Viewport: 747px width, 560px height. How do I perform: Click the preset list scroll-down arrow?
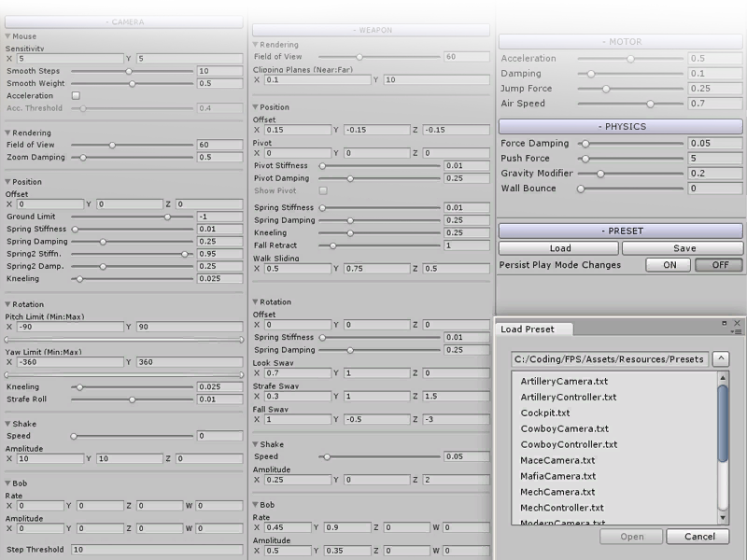(x=723, y=518)
